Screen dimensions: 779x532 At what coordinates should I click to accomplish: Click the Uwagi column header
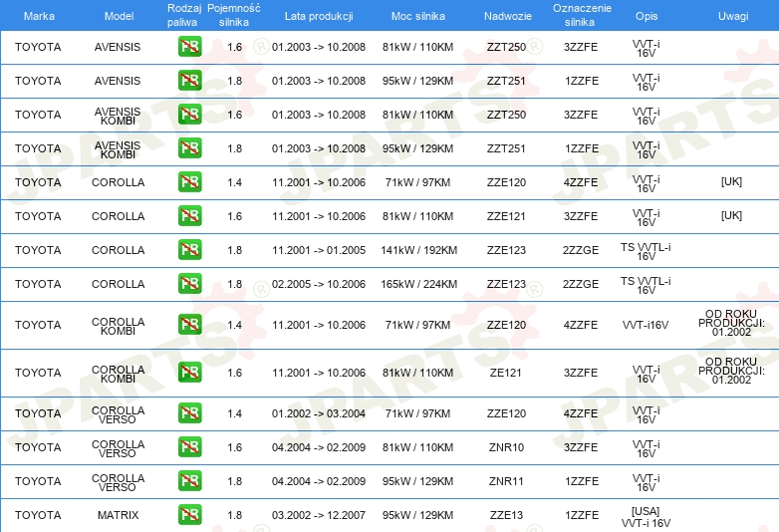pyautogui.click(x=733, y=16)
